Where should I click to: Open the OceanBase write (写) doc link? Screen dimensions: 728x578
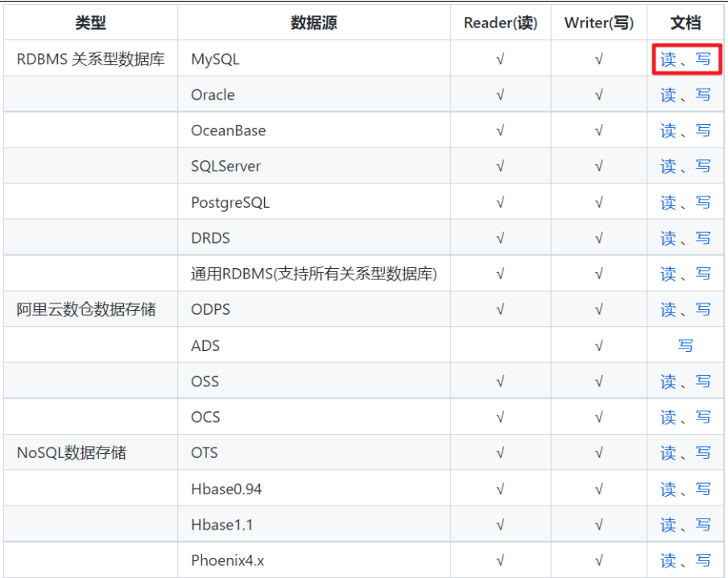tap(703, 131)
